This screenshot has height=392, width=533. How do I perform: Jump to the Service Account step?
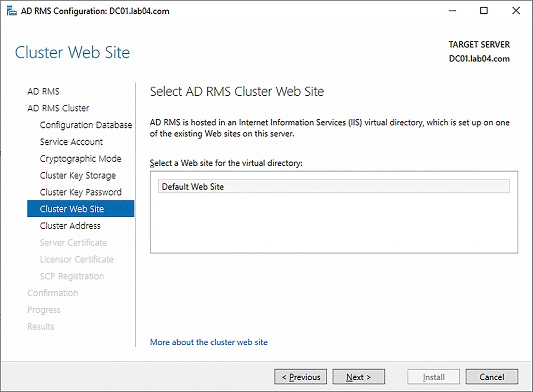point(71,142)
